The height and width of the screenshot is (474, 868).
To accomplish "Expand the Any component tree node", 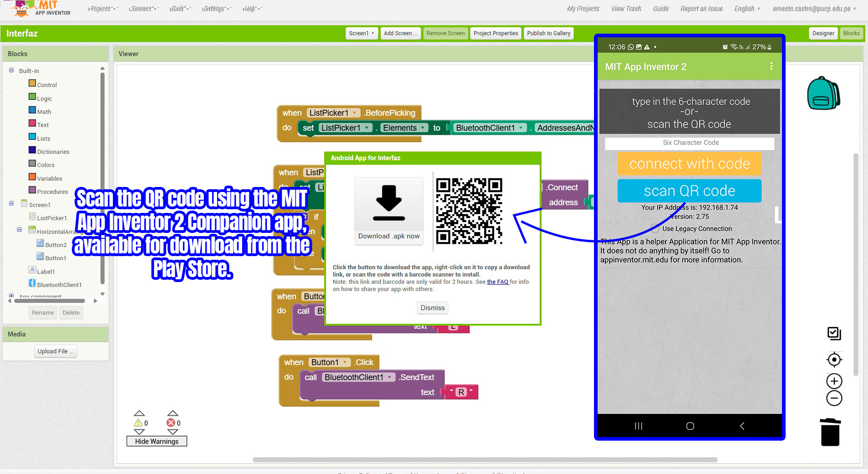I will point(11,296).
